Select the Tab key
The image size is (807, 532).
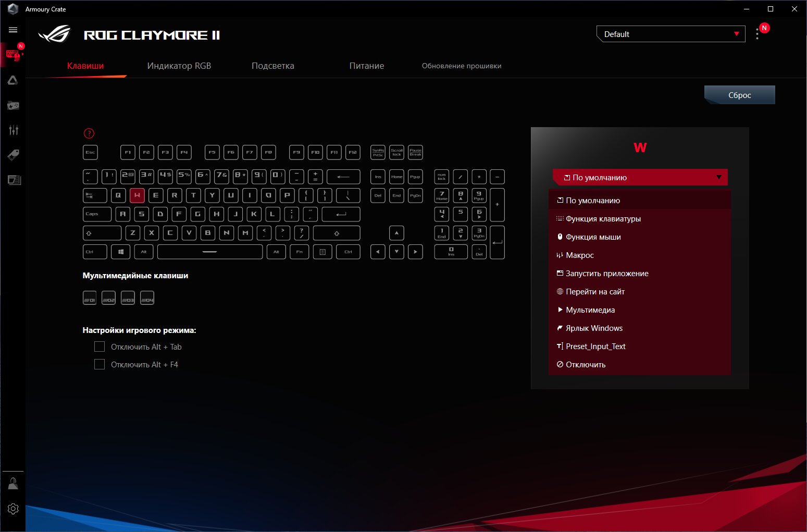[95, 195]
